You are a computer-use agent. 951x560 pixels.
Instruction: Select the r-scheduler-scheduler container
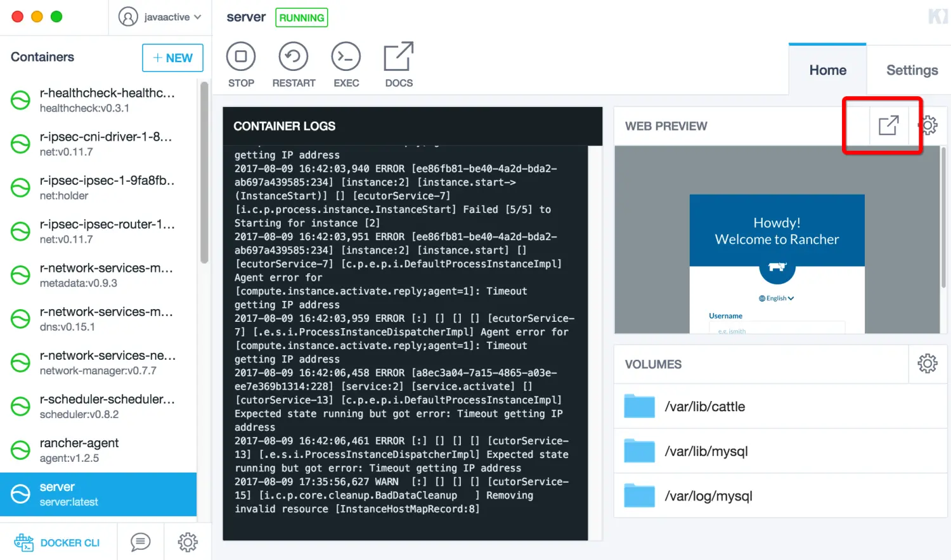tap(98, 406)
